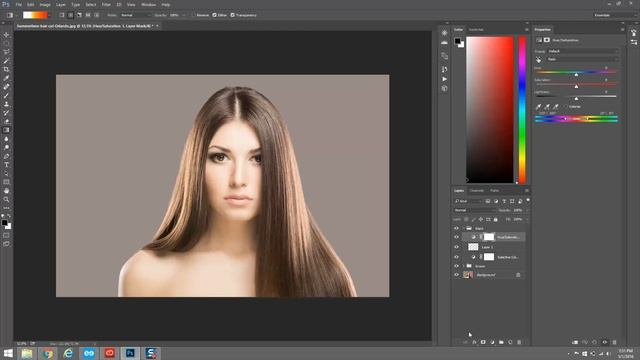Choose the radial gradient style icon
The height and width of the screenshot is (360, 640).
tap(71, 15)
